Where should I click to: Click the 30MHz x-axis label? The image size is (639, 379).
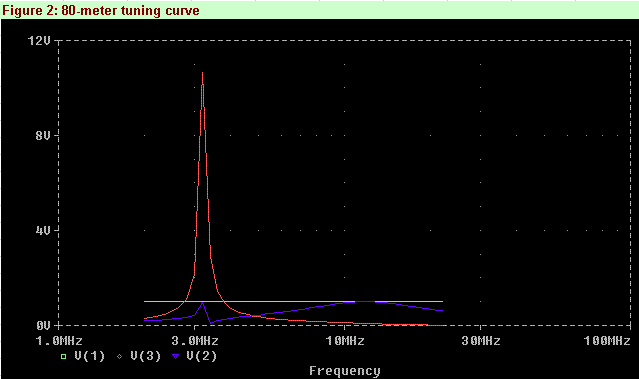click(481, 341)
